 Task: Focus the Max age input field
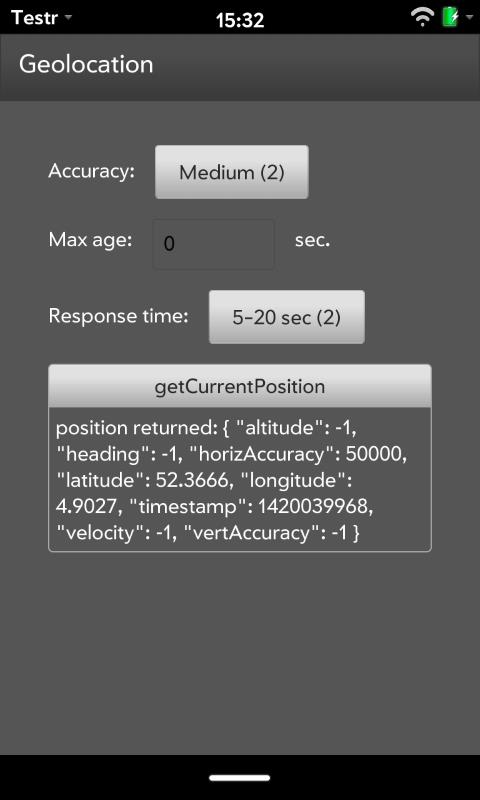(214, 244)
